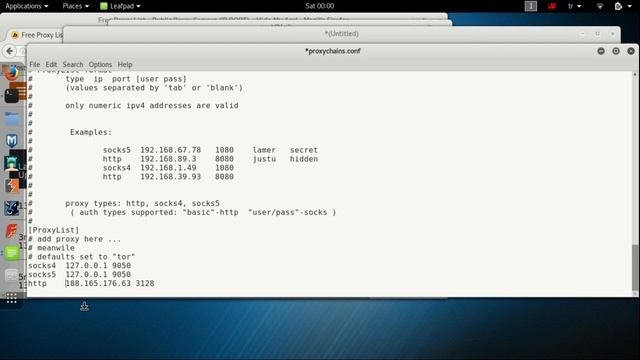Screen dimensions: 640x360
Task: Open the Places menu in top bar
Action: (76, 6)
